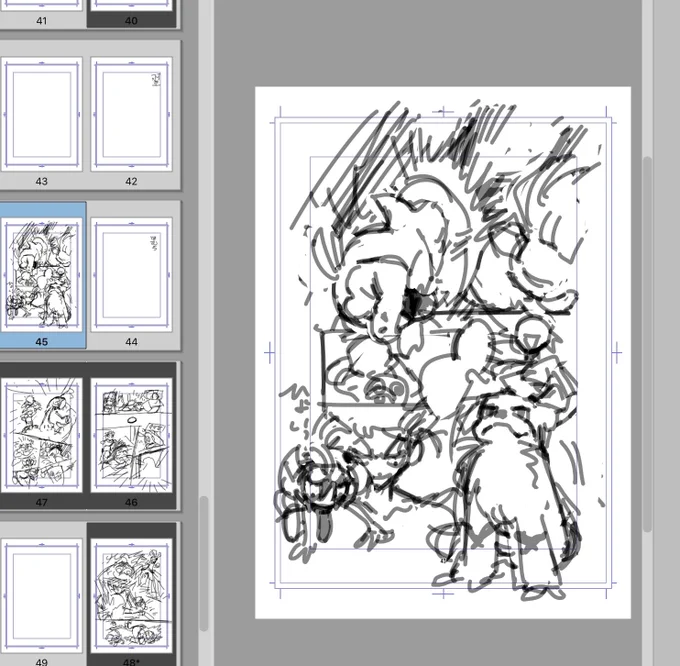Click the page label "40"
This screenshot has height=666, width=680.
click(x=131, y=20)
